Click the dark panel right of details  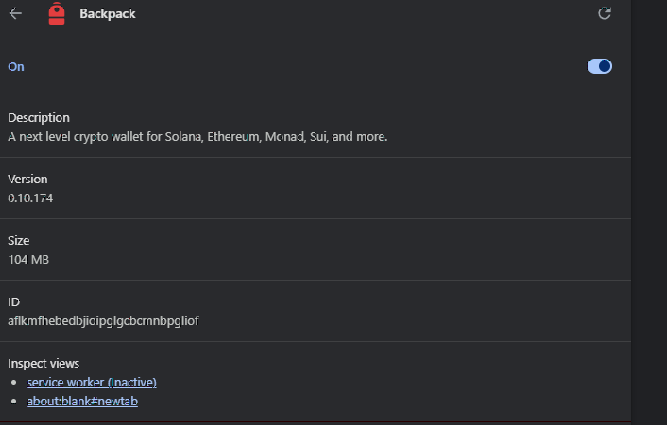[649, 200]
